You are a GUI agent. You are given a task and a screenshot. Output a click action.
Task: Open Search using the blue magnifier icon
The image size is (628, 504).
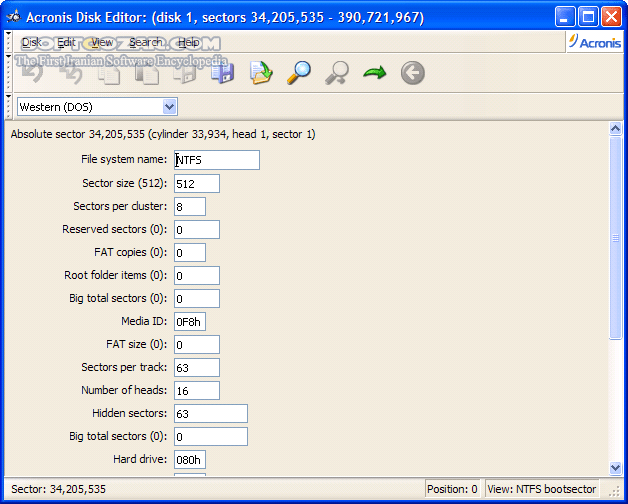pyautogui.click(x=299, y=73)
